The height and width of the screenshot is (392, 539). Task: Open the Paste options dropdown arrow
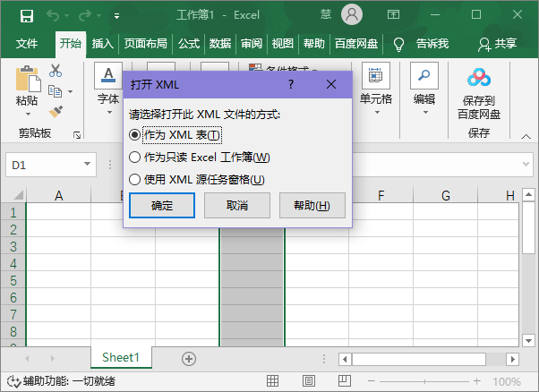(27, 115)
